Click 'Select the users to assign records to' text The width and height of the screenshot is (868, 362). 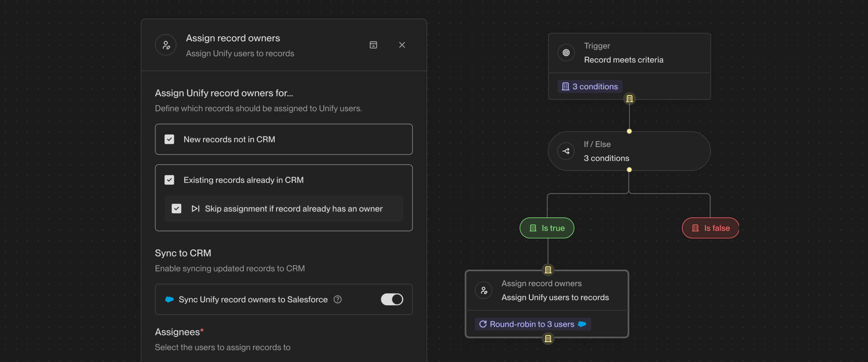(223, 347)
